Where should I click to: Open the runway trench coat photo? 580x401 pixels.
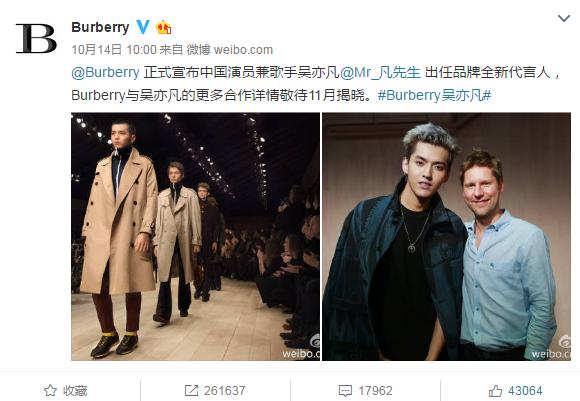pos(195,236)
